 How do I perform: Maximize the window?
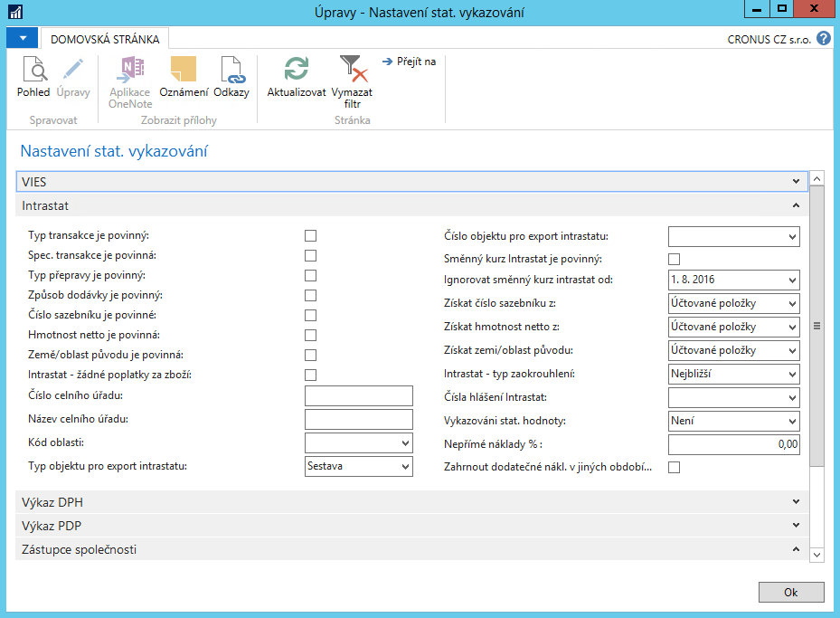click(782, 8)
